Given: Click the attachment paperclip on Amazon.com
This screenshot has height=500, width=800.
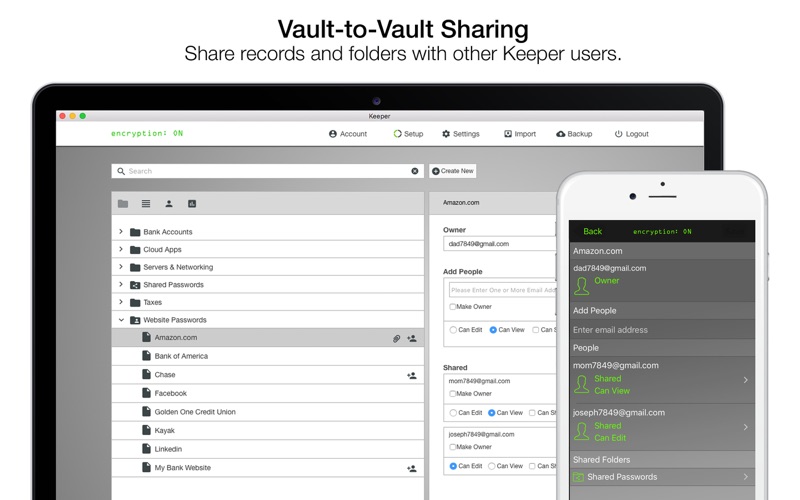Looking at the screenshot, I should [396, 339].
